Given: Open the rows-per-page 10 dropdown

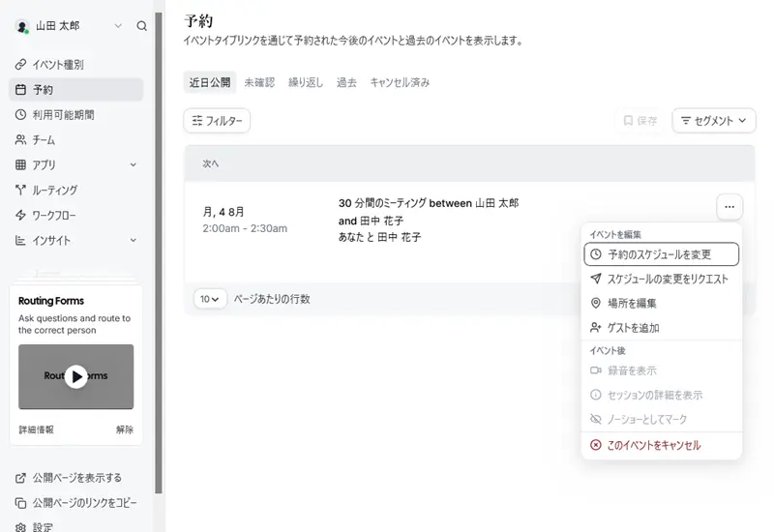Looking at the screenshot, I should pyautogui.click(x=210, y=299).
